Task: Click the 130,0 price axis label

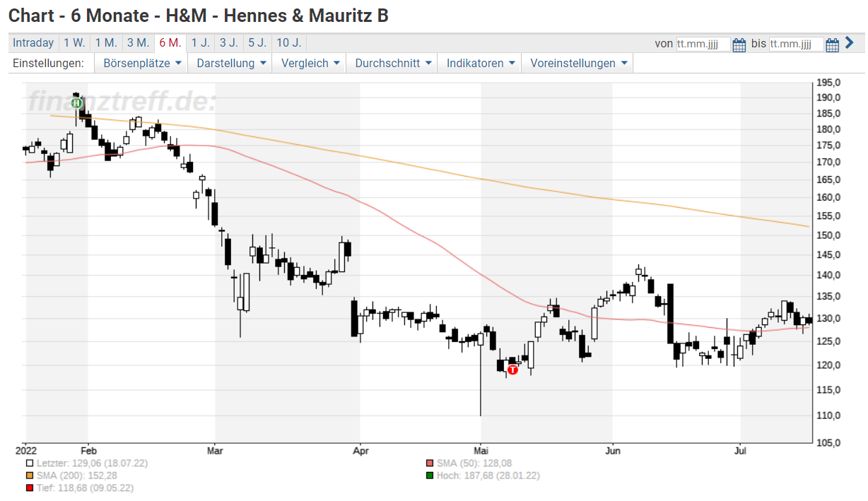Action: (x=828, y=319)
